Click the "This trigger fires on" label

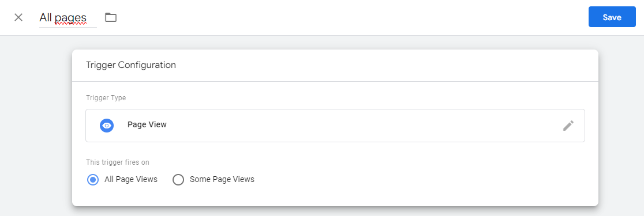pyautogui.click(x=118, y=162)
